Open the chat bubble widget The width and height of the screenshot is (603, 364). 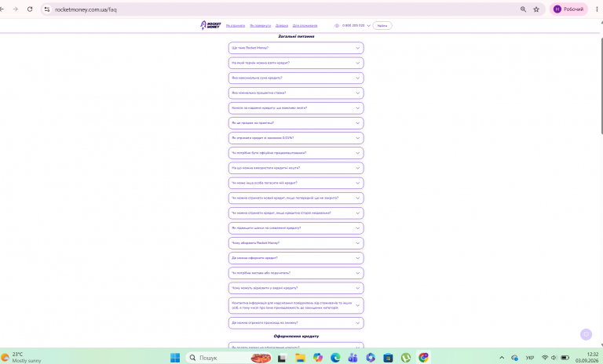click(586, 334)
